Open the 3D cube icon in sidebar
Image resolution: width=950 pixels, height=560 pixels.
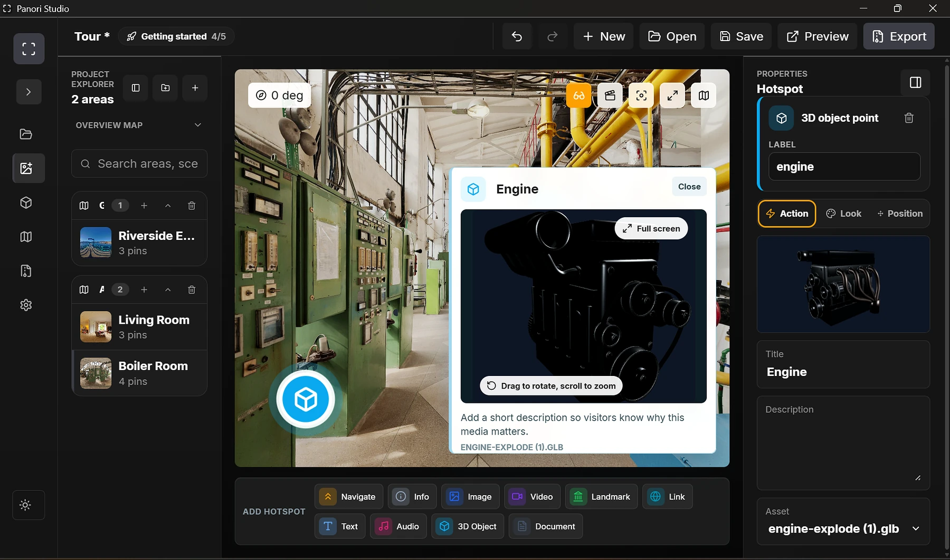click(x=26, y=202)
